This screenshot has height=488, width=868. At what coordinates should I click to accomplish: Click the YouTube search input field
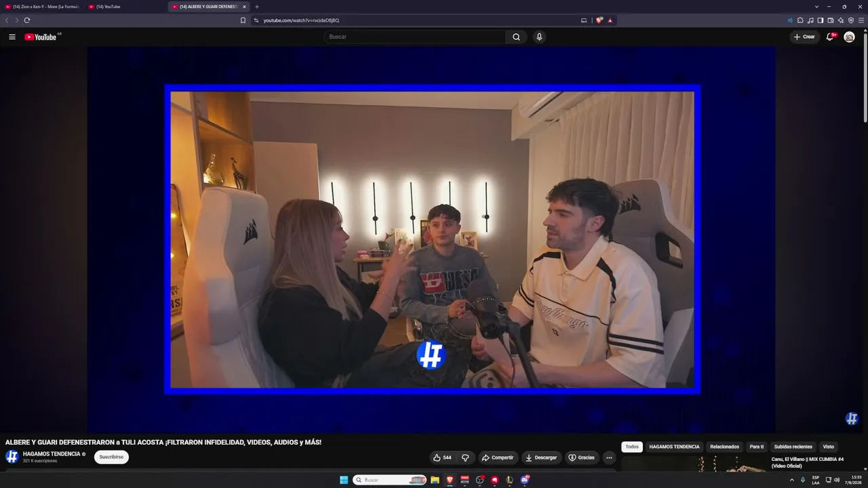click(414, 37)
